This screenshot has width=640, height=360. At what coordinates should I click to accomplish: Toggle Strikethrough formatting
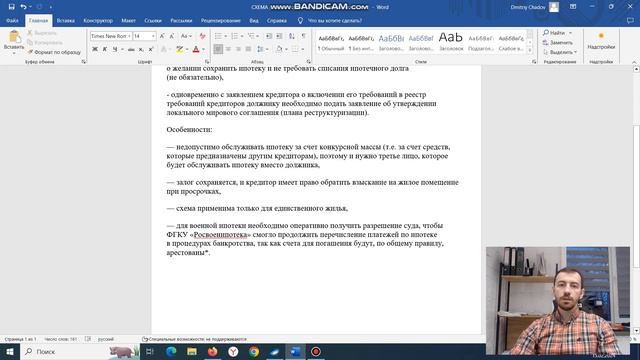[x=131, y=49]
